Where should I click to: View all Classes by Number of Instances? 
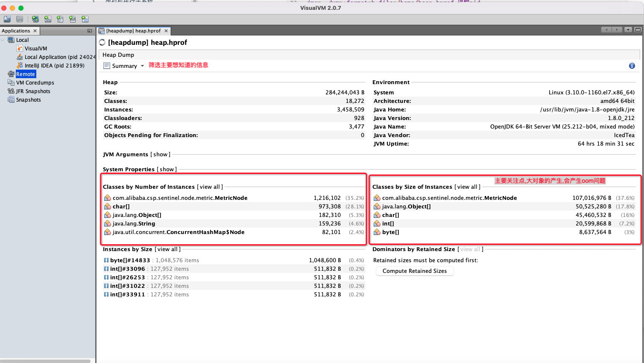tap(210, 187)
